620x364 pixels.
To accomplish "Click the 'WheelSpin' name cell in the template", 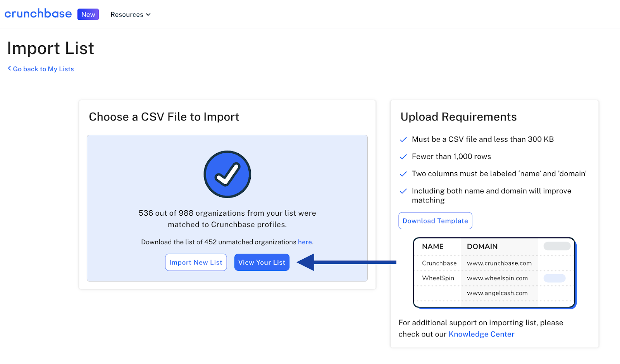I will click(x=438, y=278).
